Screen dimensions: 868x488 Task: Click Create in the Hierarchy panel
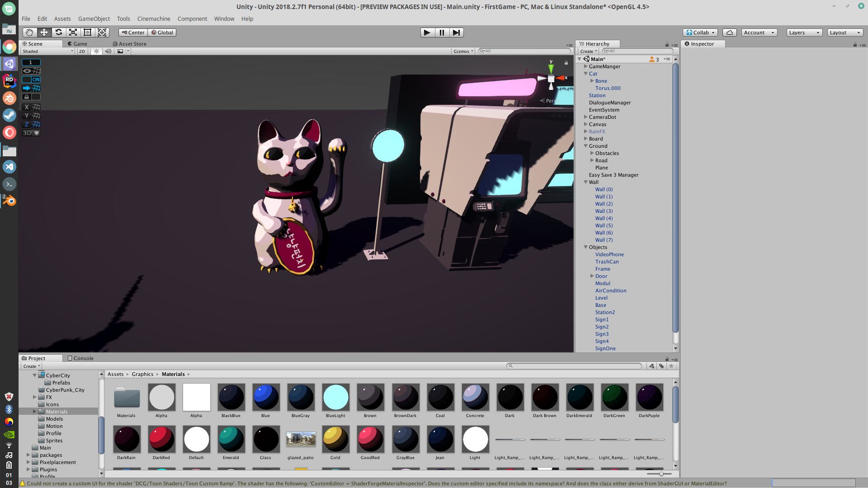point(589,51)
